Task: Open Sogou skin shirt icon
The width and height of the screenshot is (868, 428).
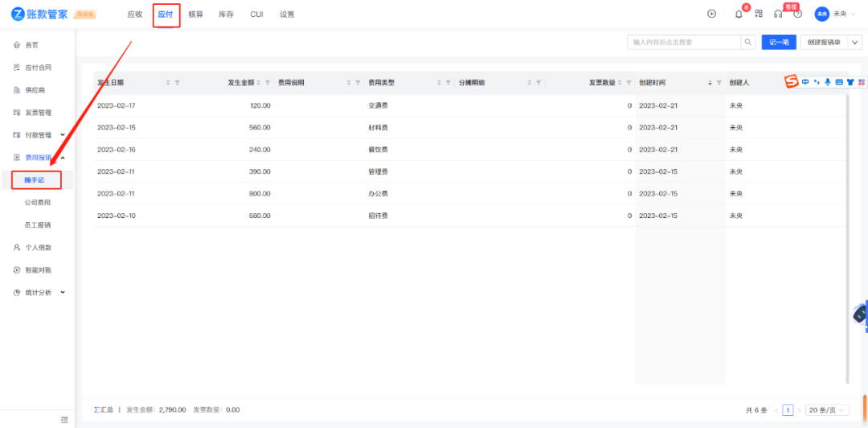Action: click(x=850, y=82)
